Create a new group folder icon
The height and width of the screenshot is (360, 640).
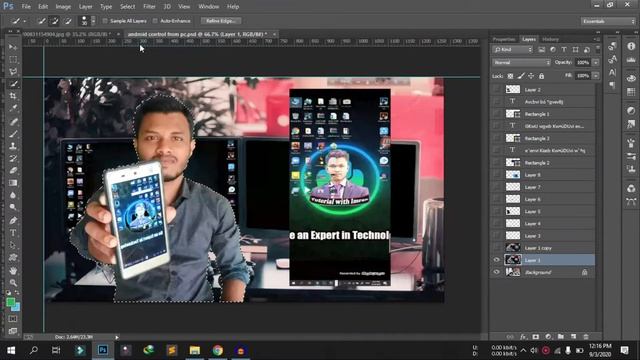[x=561, y=337]
